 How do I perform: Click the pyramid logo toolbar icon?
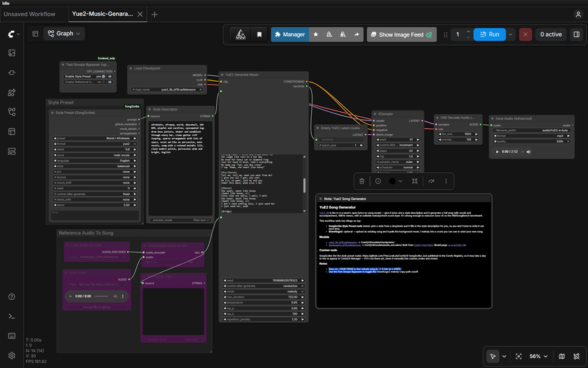point(240,34)
